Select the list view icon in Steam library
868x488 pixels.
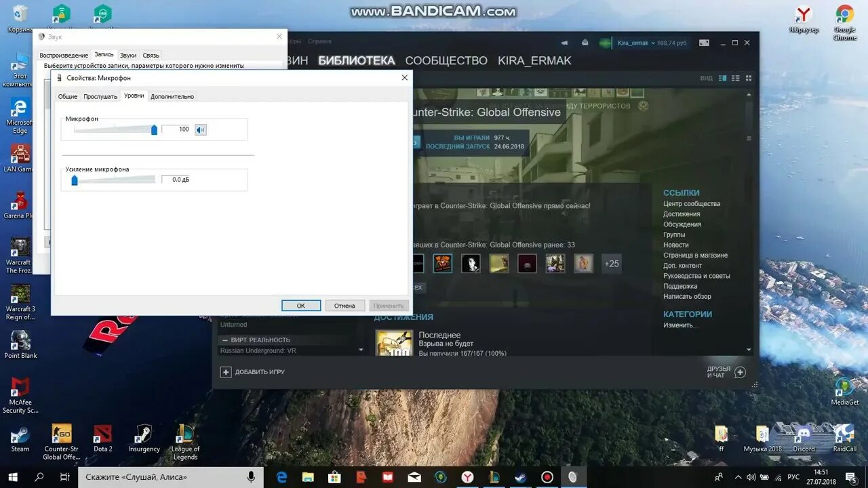click(x=735, y=78)
